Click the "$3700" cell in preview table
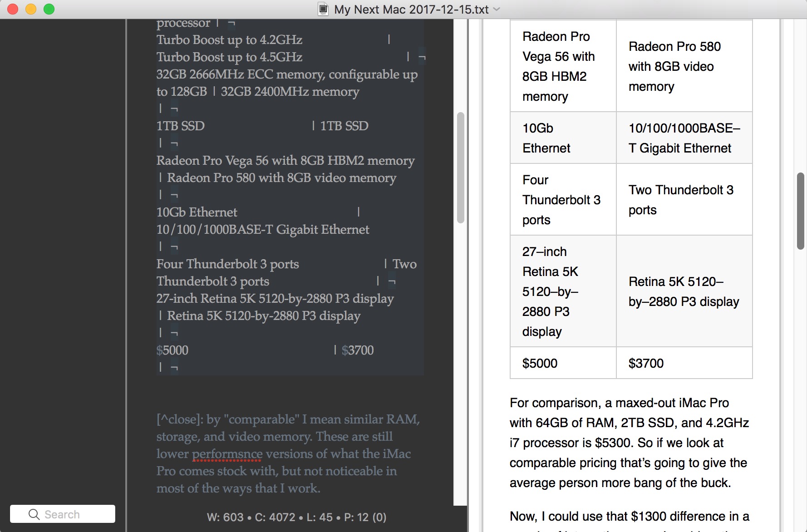The image size is (807, 532). [684, 363]
